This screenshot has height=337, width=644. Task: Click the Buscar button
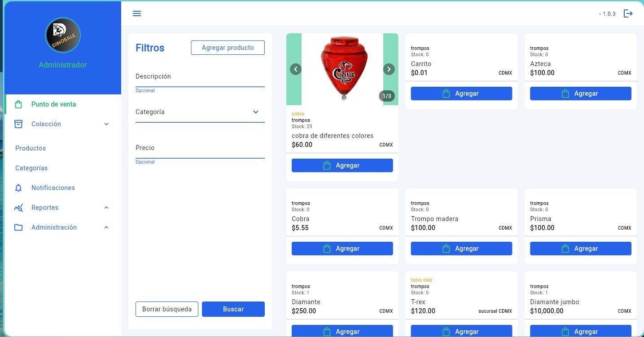pyautogui.click(x=233, y=309)
